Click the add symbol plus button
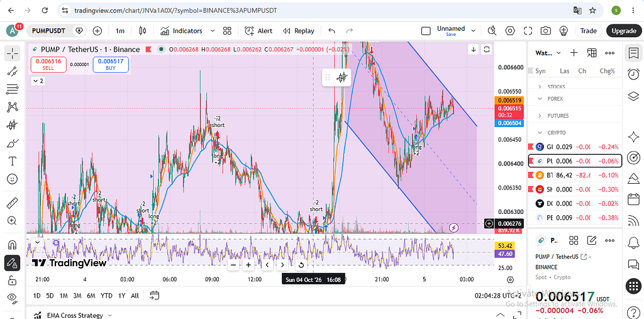Screen dimensions: 644x319 pos(97,31)
